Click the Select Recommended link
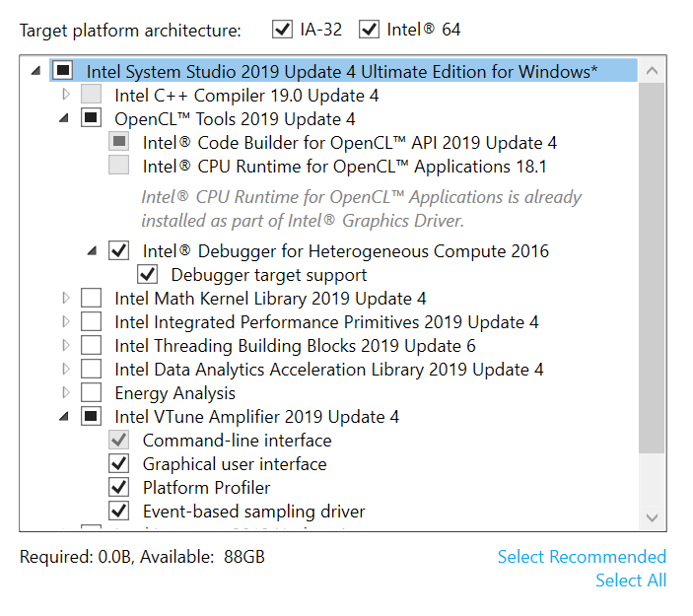 [x=582, y=556]
